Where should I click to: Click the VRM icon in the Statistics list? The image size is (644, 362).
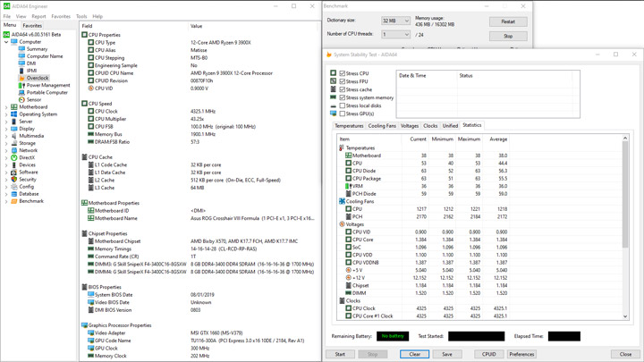(348, 186)
